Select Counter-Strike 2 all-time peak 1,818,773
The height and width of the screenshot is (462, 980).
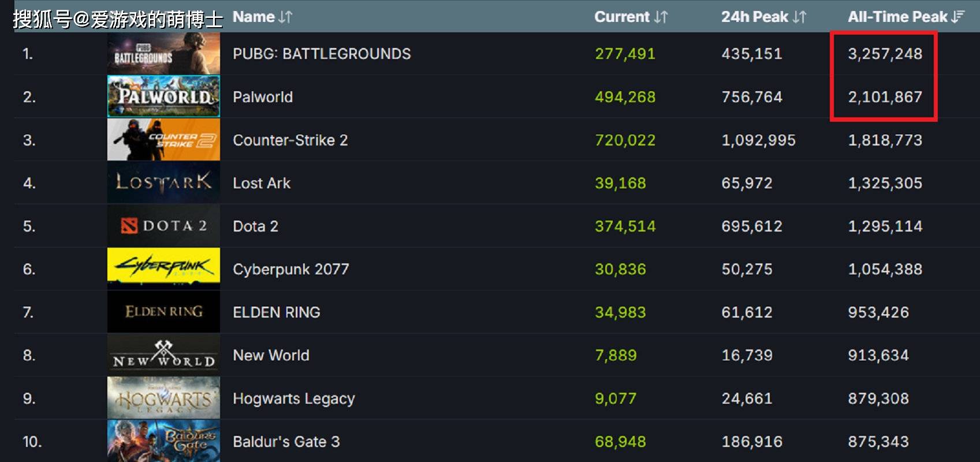pyautogui.click(x=885, y=140)
